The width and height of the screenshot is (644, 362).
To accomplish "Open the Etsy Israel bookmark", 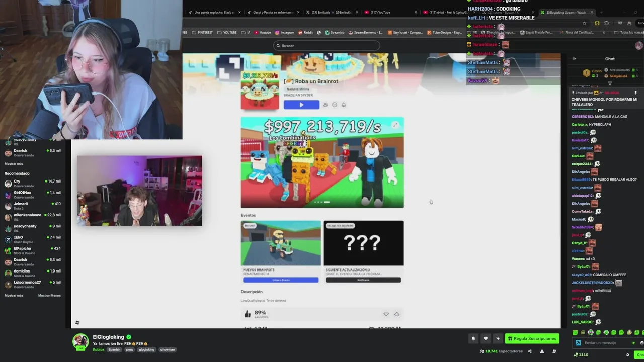I will click(x=405, y=32).
